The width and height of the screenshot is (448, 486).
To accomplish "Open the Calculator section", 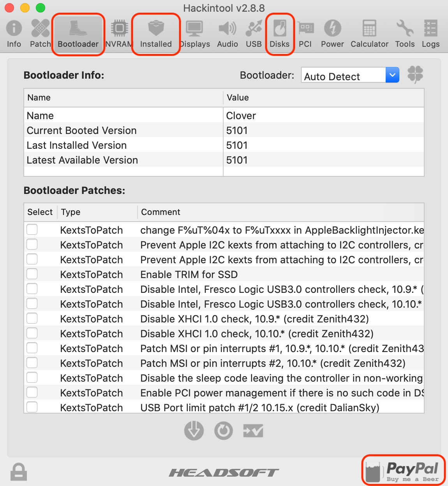I will pos(369,34).
